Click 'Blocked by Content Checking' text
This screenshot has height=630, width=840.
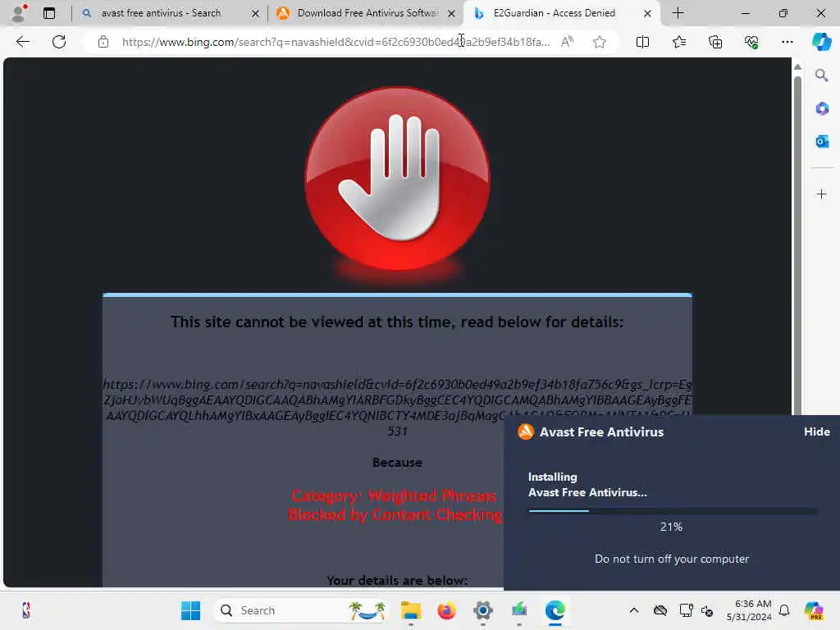[x=395, y=515]
